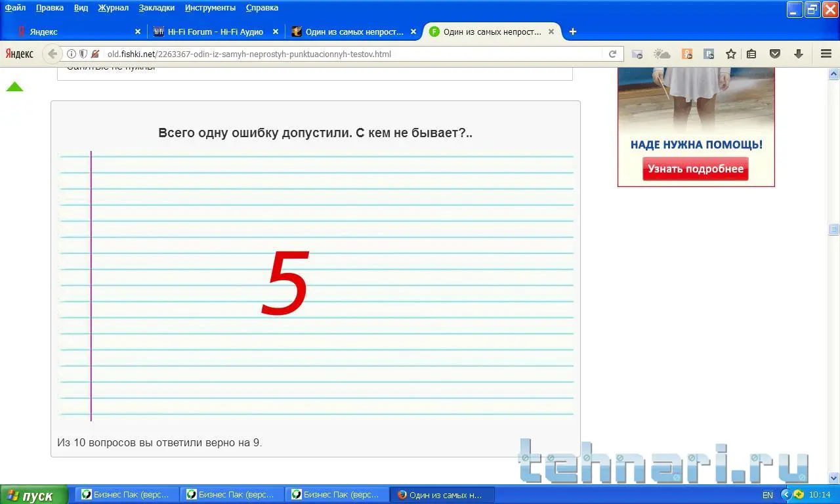The height and width of the screenshot is (504, 840).
Task: Click the red "Узнать подробнее" ad button
Action: (x=696, y=169)
